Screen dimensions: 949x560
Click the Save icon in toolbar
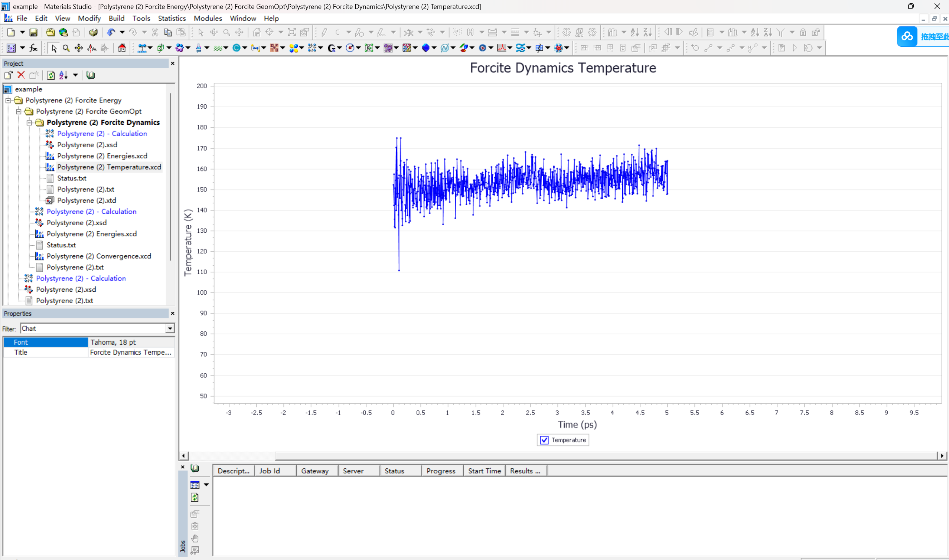pyautogui.click(x=33, y=32)
